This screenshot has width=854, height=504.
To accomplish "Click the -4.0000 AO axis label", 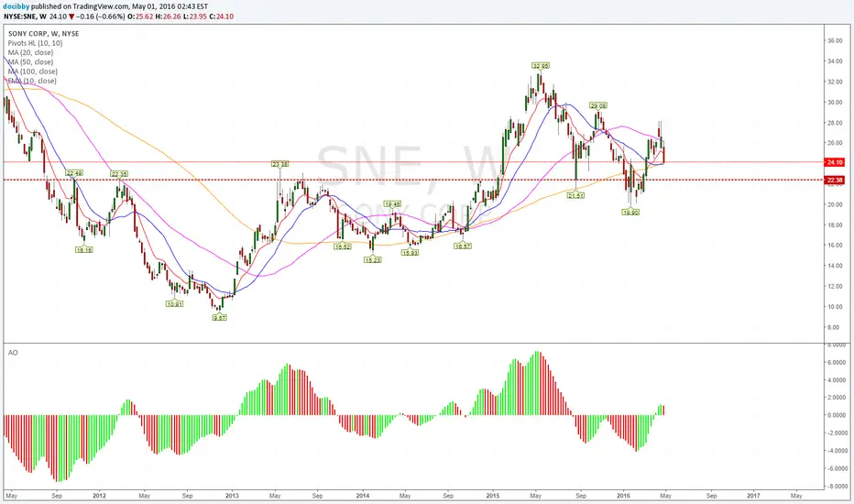I will tap(837, 451).
